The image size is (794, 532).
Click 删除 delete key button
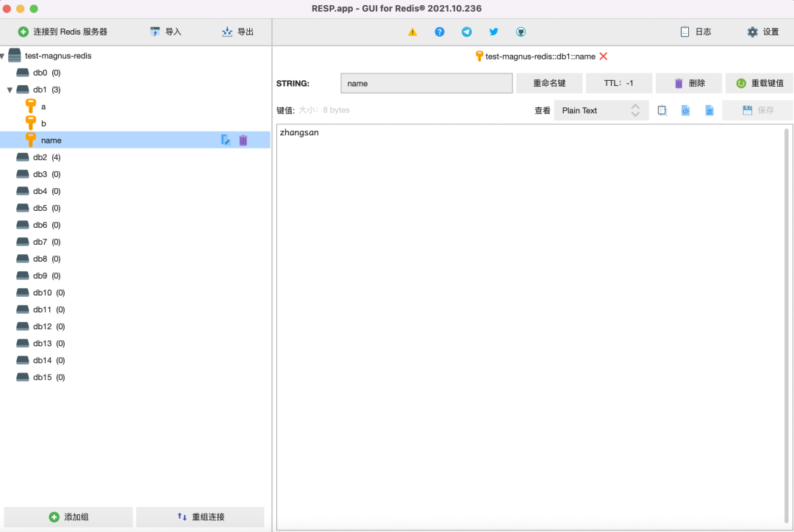pyautogui.click(x=689, y=84)
